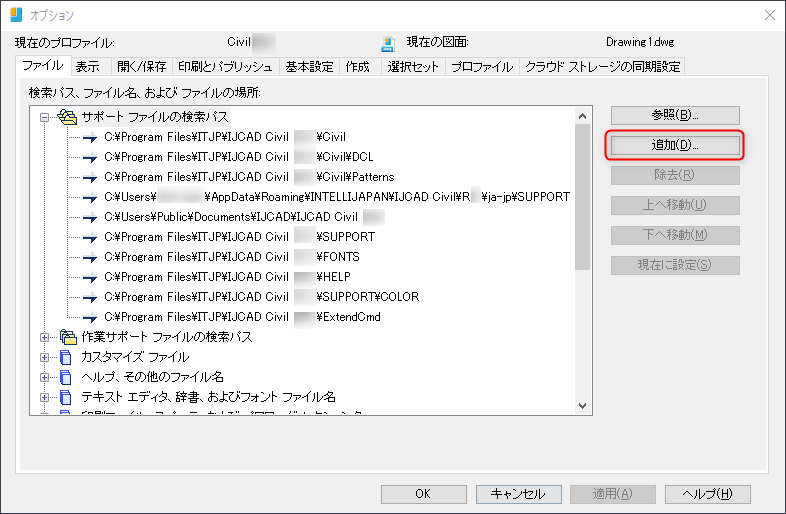Click the カスタマイズ ファイル document icon
The height and width of the screenshot is (514, 786).
[x=66, y=357]
